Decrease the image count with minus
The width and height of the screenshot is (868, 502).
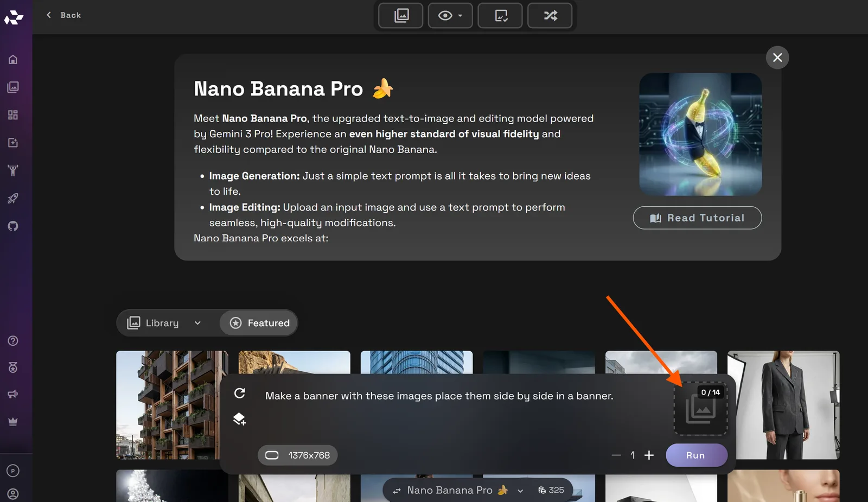(616, 455)
